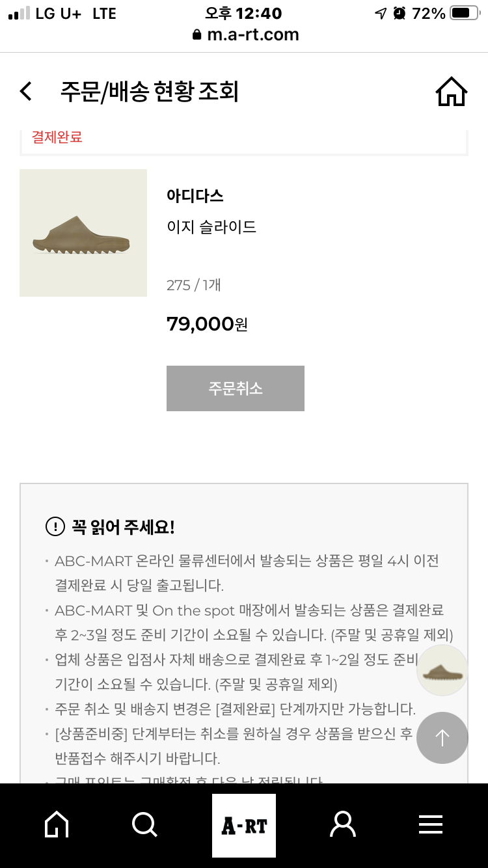Image resolution: width=488 pixels, height=868 pixels.
Task: Open the hamburger menu in the bottom bar
Action: (431, 825)
